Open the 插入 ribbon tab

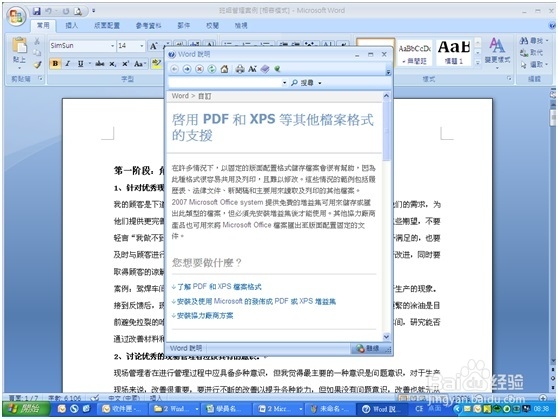pos(72,26)
